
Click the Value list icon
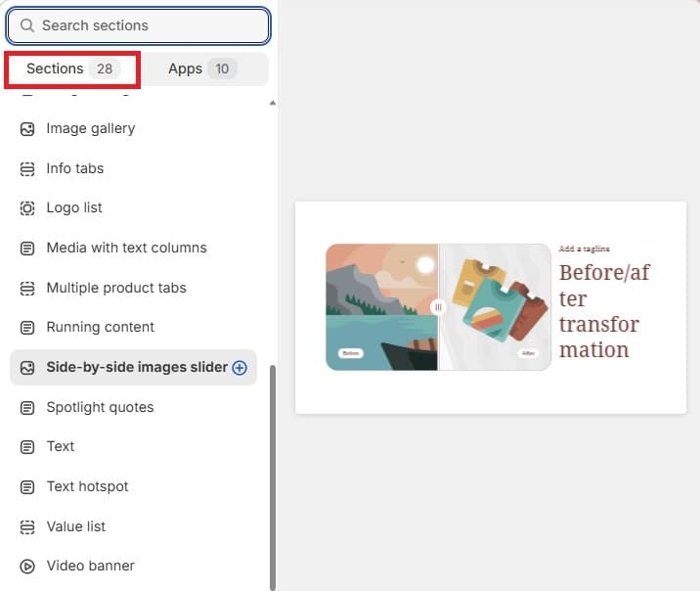(27, 527)
